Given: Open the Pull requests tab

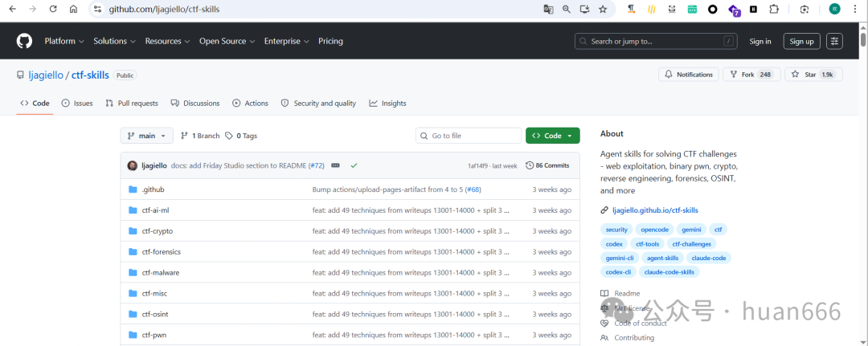Looking at the screenshot, I should point(132,104).
